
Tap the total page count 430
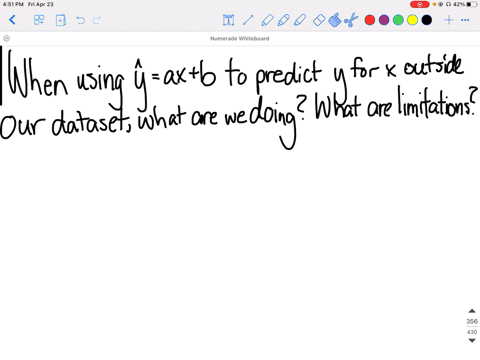(472, 332)
